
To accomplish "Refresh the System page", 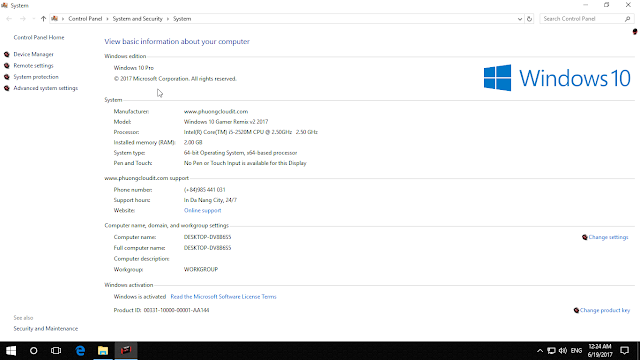I will pyautogui.click(x=529, y=19).
